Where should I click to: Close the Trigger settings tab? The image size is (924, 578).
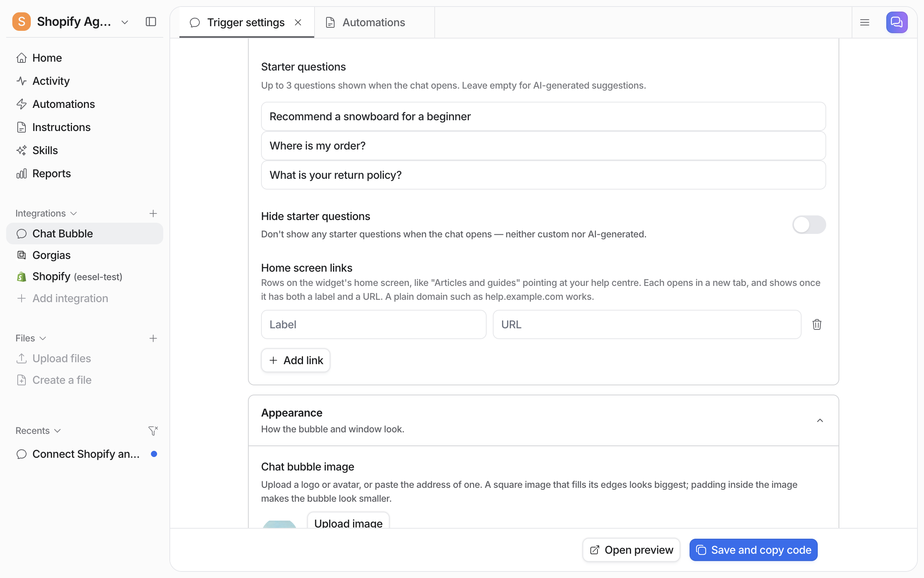298,22
